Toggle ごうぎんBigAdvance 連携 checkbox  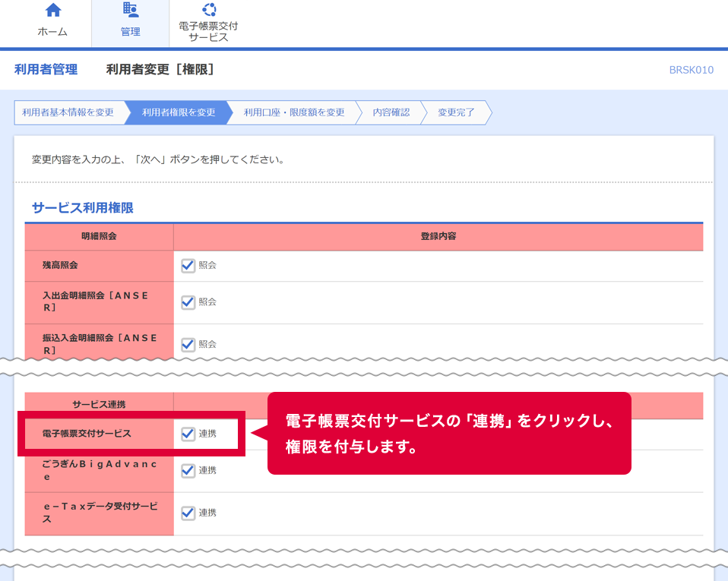[188, 470]
